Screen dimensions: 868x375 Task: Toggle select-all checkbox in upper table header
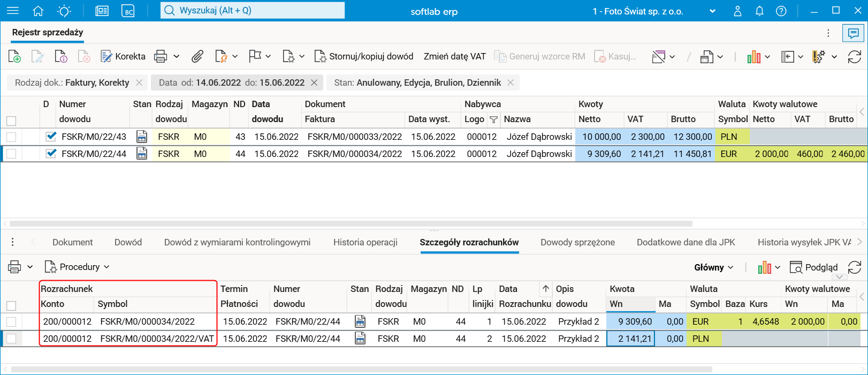pos(11,121)
